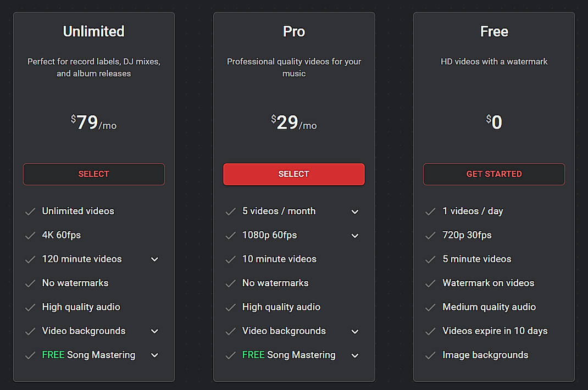
Task: Click checkmark beside Video backgrounds in Pro
Action: (230, 332)
